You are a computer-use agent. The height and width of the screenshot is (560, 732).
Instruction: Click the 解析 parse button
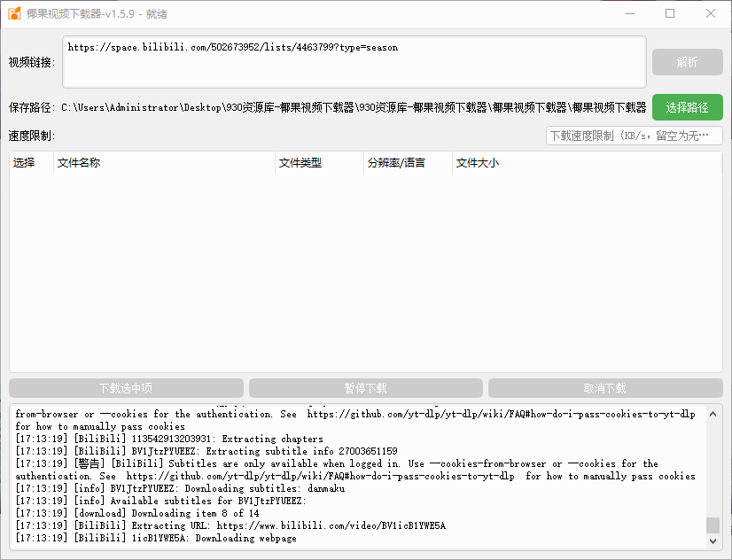pos(687,62)
